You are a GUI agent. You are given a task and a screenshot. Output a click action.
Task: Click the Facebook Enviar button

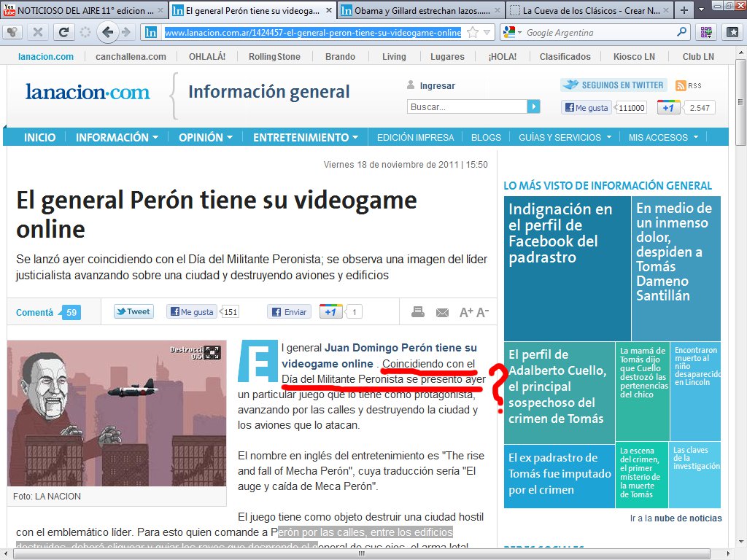click(289, 311)
